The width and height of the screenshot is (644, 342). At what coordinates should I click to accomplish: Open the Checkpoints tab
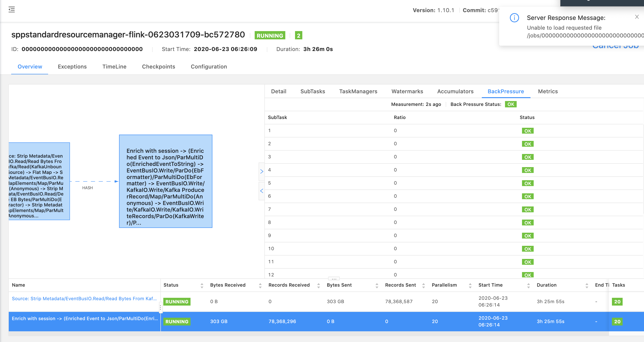click(158, 67)
